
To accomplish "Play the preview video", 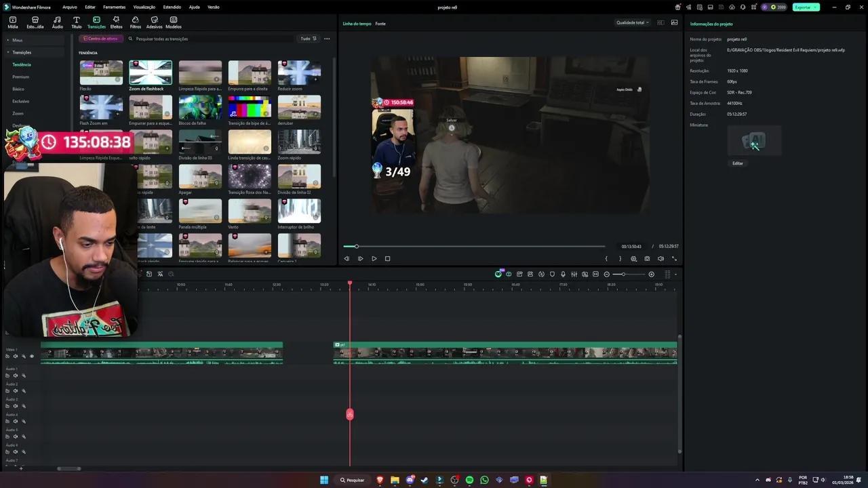I will 374,258.
